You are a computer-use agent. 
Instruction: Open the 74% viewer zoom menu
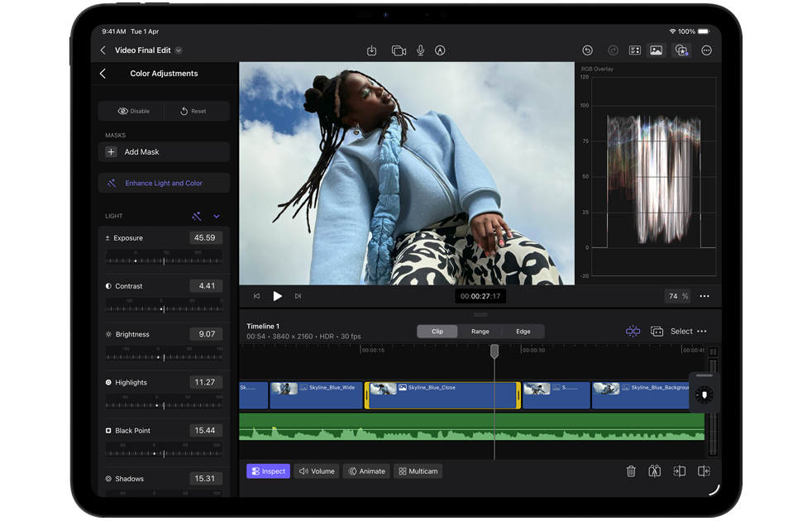click(677, 296)
